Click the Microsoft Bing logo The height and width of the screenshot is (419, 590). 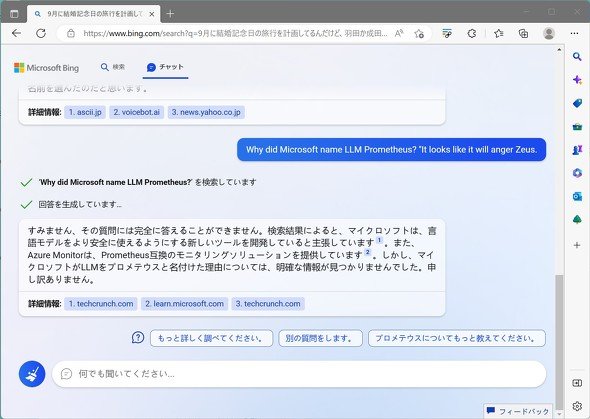46,68
